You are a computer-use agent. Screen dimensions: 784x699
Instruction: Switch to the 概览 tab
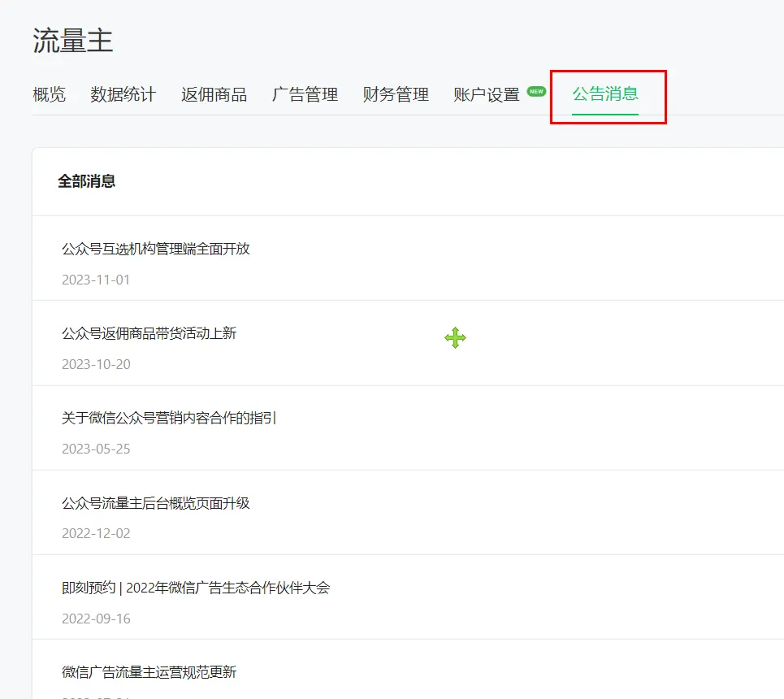tap(50, 93)
